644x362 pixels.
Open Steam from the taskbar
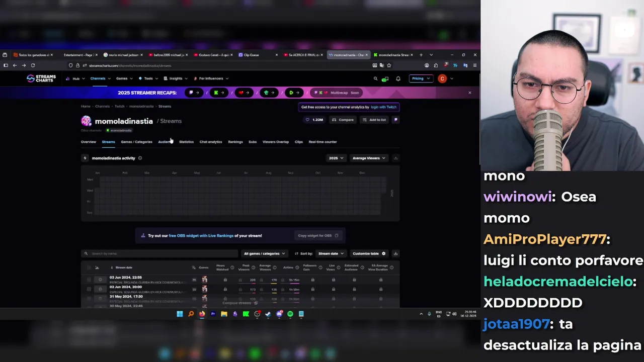click(268, 314)
